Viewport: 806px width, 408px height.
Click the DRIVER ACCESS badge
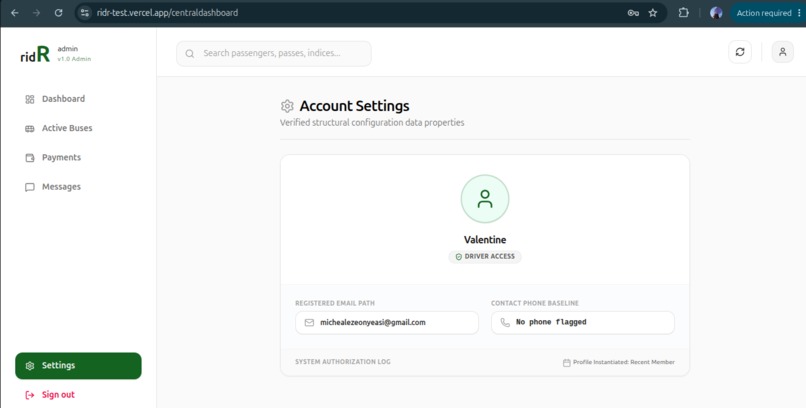[485, 256]
